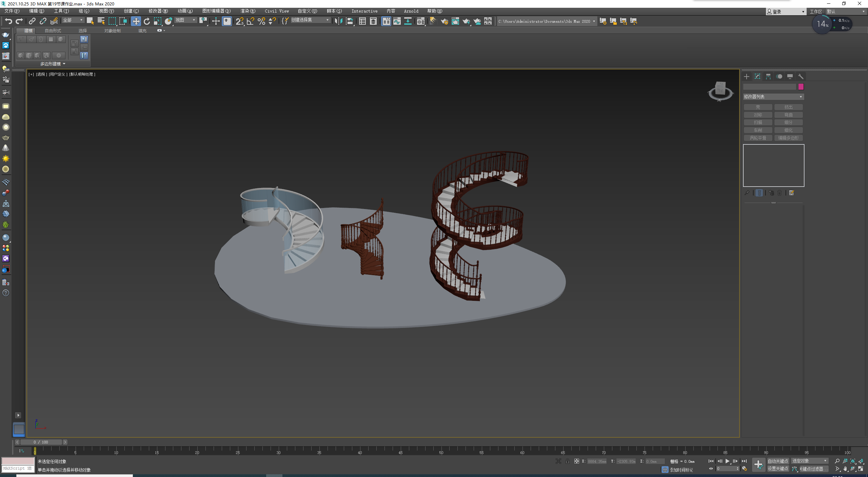The image size is (868, 477).
Task: Open the 渲染(R) menu
Action: [248, 11]
